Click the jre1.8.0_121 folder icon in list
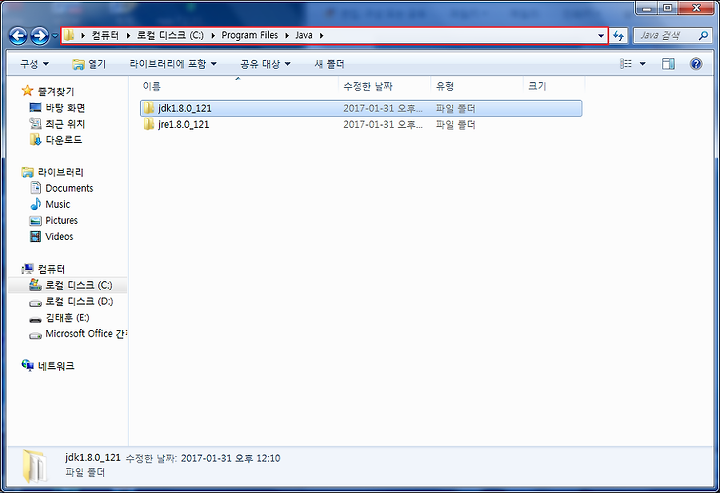The height and width of the screenshot is (493, 720). tap(148, 124)
